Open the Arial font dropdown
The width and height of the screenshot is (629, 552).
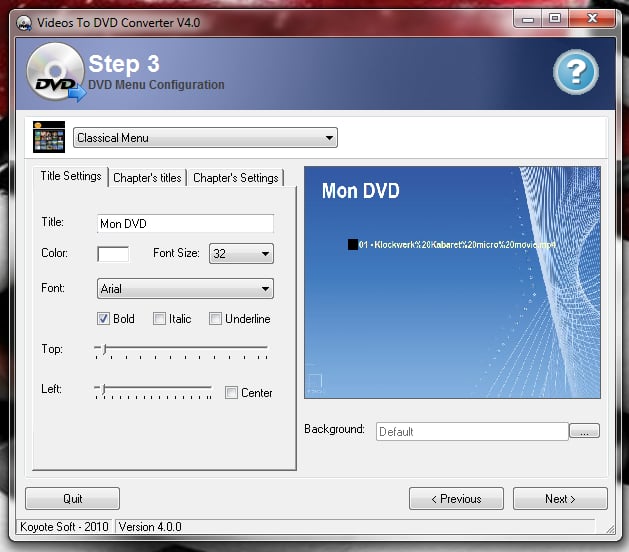185,288
